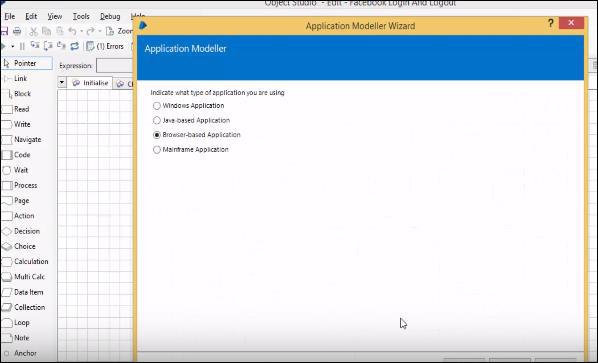Viewport: 598px width, 363px height.
Task: Open the Tools menu
Action: [x=81, y=16]
